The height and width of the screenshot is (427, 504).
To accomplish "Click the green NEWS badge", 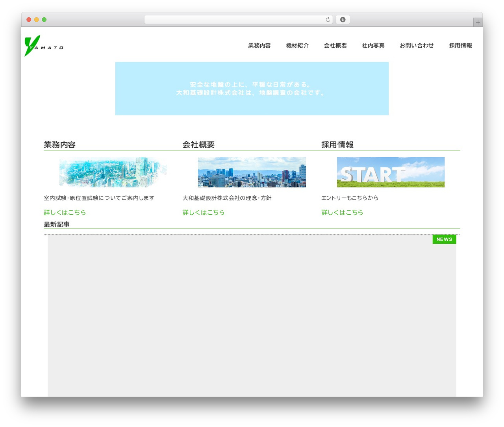I will (x=444, y=239).
